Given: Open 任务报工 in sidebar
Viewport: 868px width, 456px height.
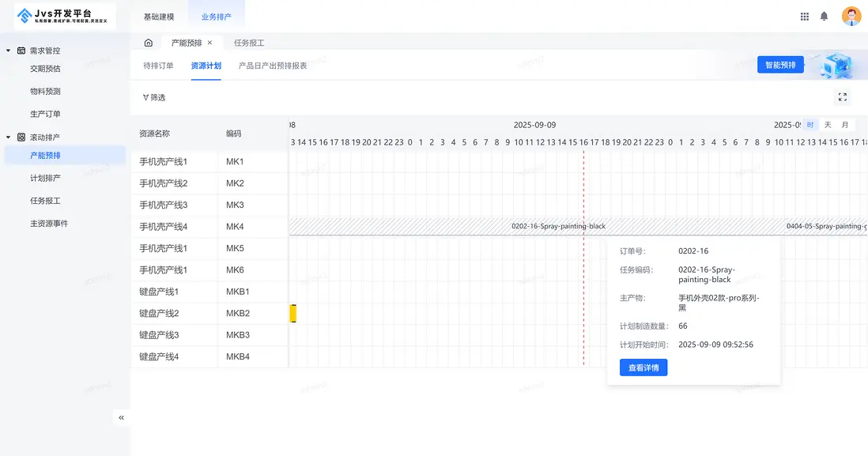Looking at the screenshot, I should tap(45, 201).
